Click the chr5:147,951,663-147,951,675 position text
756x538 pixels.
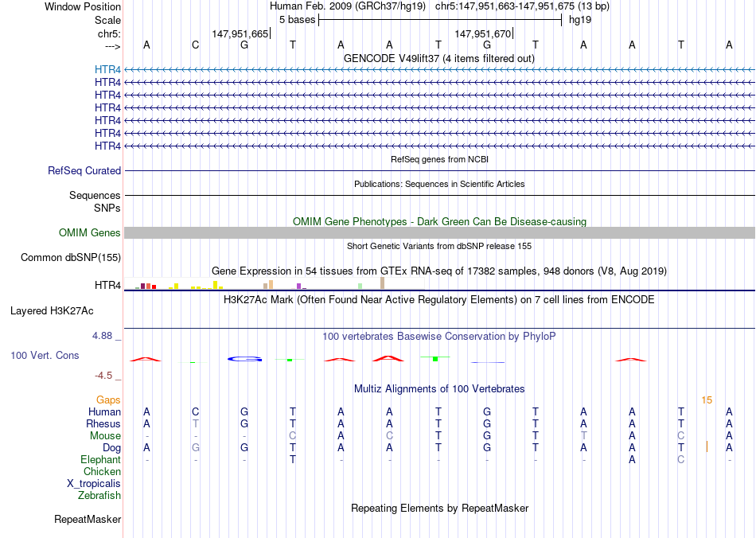[522, 6]
